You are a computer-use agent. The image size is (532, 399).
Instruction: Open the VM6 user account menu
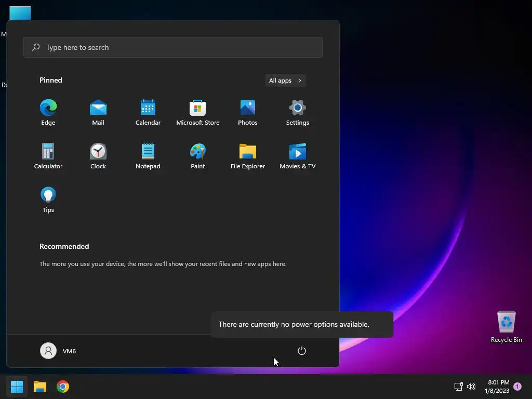point(58,351)
